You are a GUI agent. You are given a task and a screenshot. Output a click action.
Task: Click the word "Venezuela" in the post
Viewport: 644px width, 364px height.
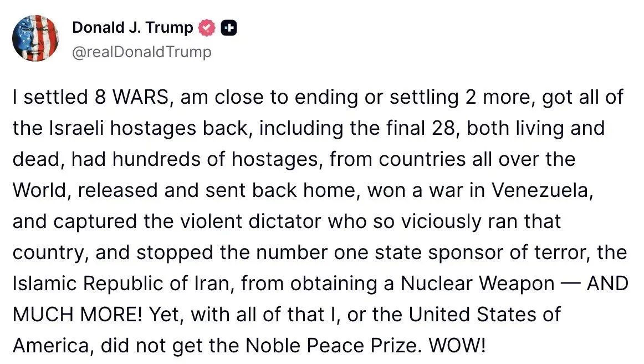[x=542, y=190]
